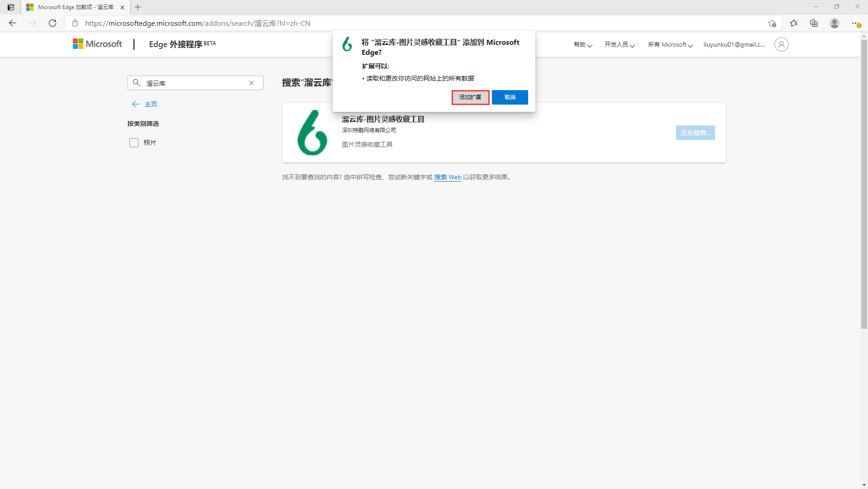
Task: Click 图片灵感收藏工具 description text
Action: tap(367, 144)
